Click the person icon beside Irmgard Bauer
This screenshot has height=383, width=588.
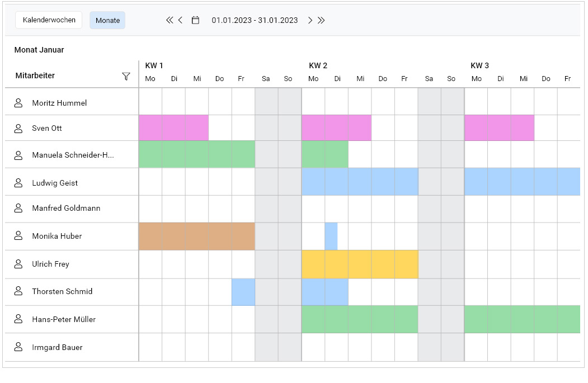click(x=18, y=347)
